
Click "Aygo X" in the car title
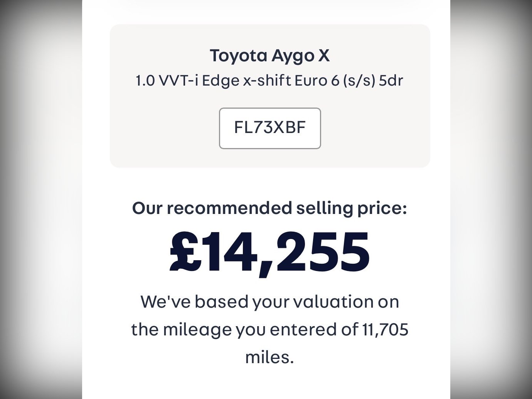301,56
